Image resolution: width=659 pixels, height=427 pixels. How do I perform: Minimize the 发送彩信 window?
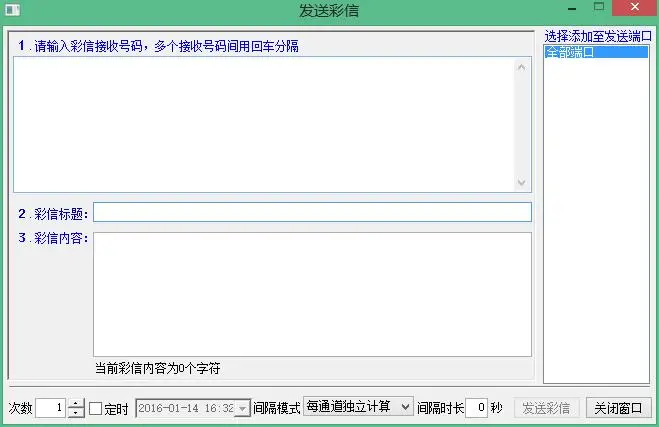pyautogui.click(x=572, y=8)
